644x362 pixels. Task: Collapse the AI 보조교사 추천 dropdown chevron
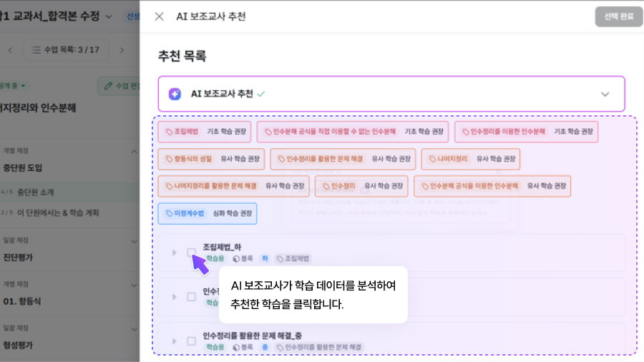pos(605,94)
